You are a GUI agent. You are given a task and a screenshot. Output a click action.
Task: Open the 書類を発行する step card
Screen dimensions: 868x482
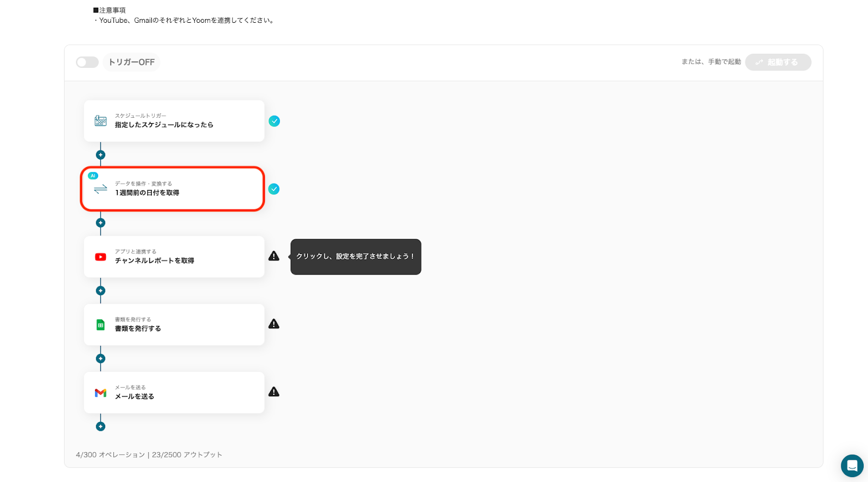[174, 325]
